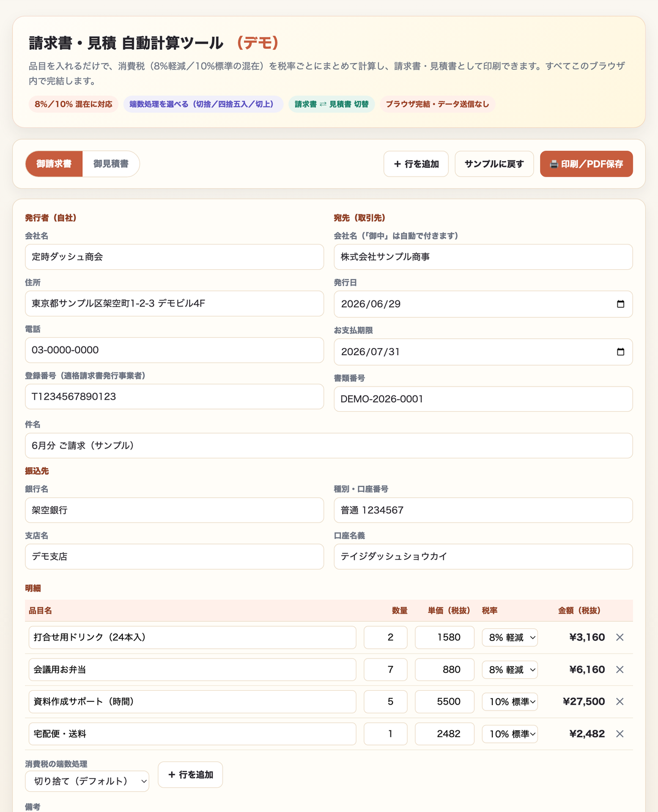This screenshot has width=658, height=812.
Task: Click unit price field 2482
Action: (x=445, y=734)
